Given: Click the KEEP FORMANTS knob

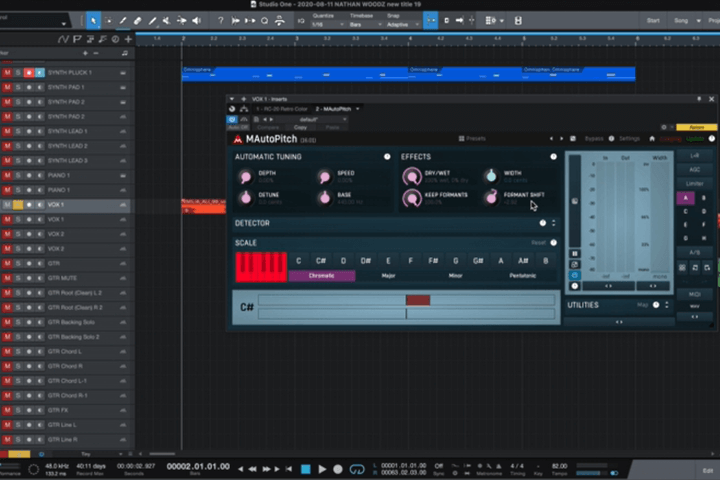Looking at the screenshot, I should click(x=412, y=198).
